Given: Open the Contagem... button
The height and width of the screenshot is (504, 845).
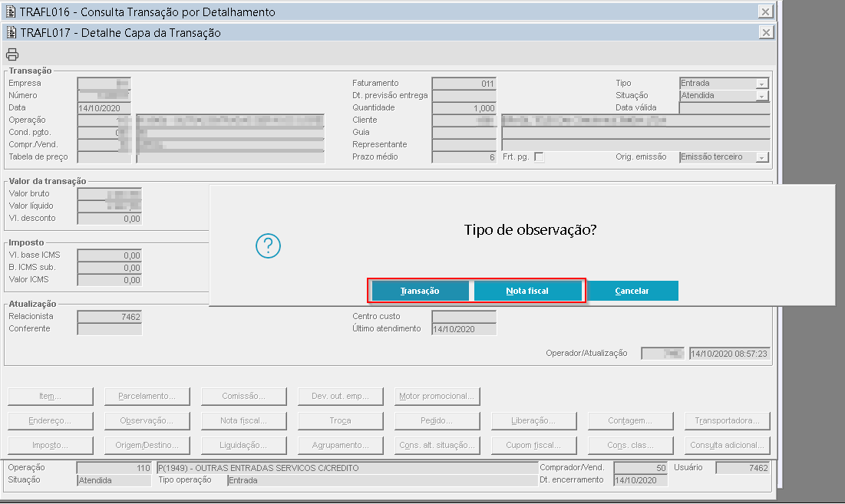Looking at the screenshot, I should 631,421.
